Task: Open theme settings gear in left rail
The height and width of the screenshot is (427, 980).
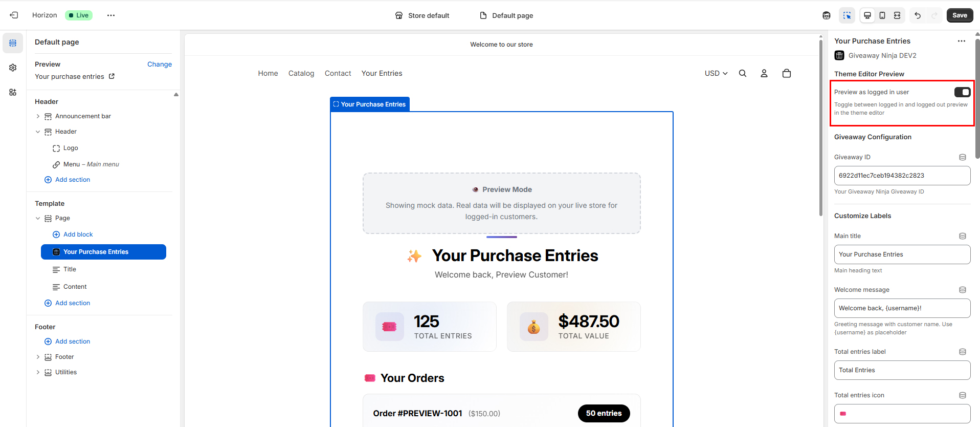Action: (x=13, y=68)
